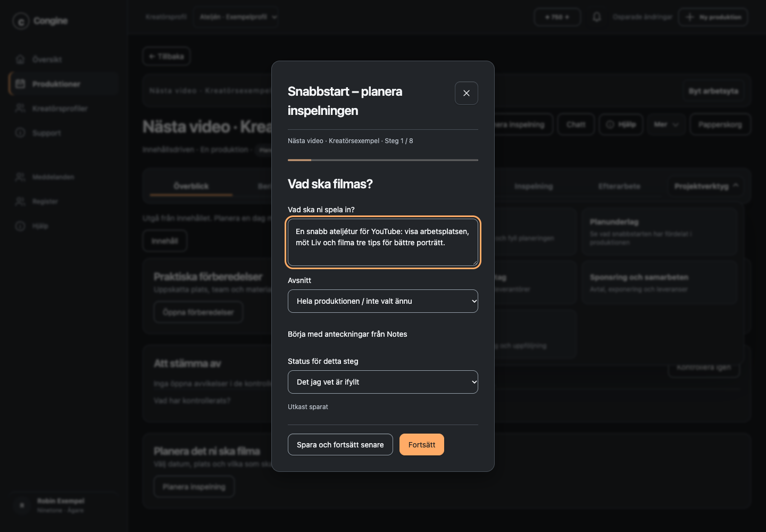The width and height of the screenshot is (766, 532).
Task: Open the Status för detta steg dropdown
Action: coord(383,382)
